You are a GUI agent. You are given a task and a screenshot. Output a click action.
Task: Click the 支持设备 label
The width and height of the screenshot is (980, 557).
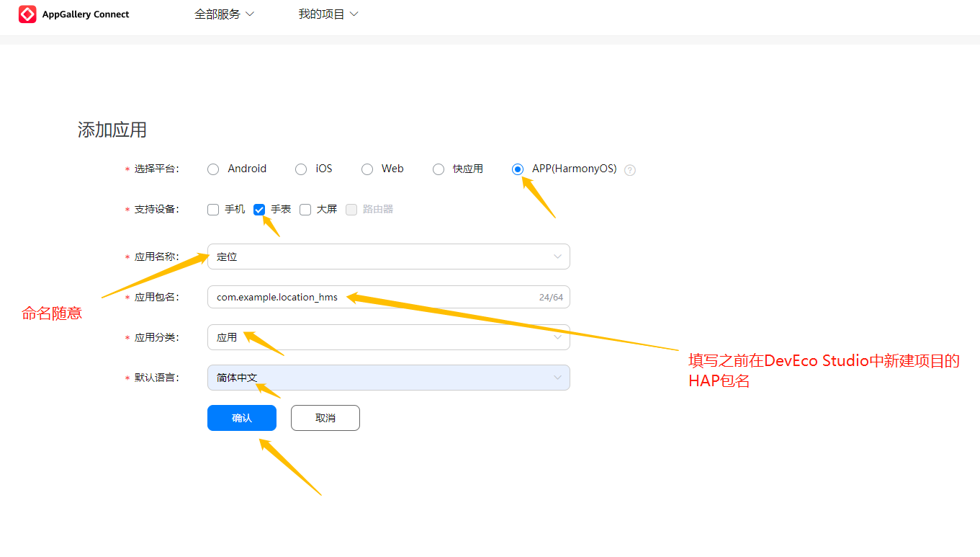point(156,210)
